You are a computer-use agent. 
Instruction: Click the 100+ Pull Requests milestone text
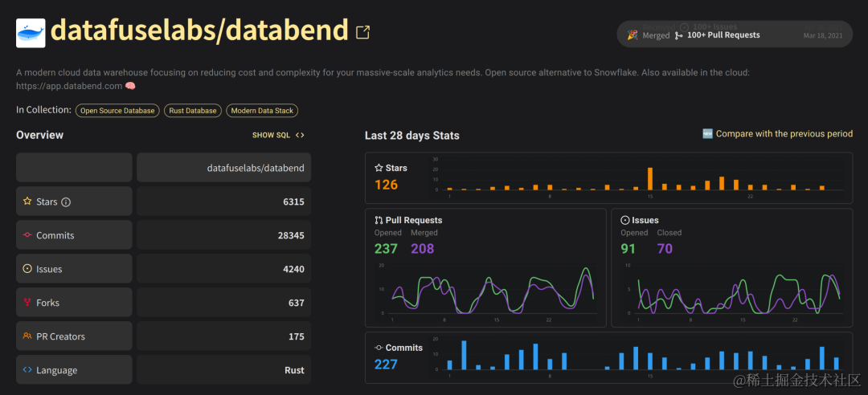pyautogui.click(x=723, y=35)
